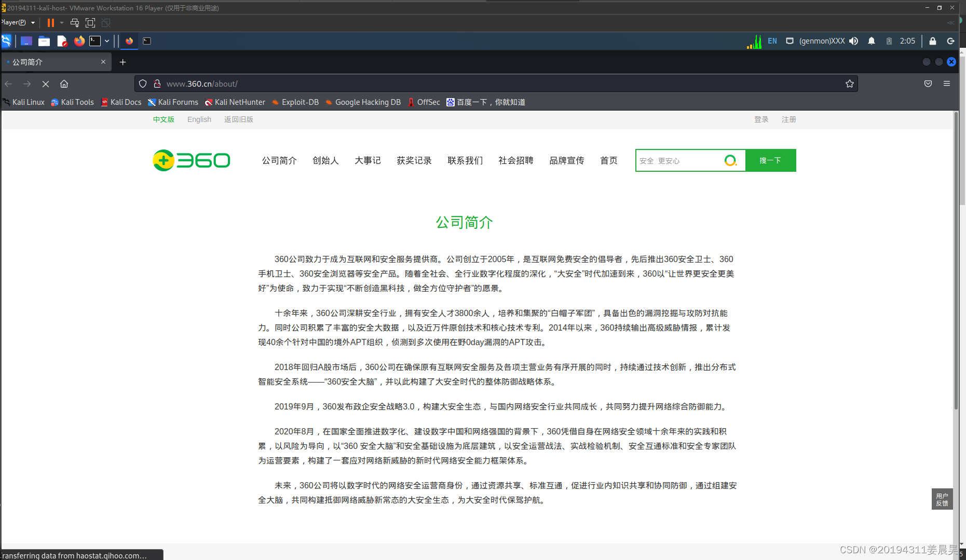The image size is (966, 560).
Task: Open the 社会招聘 nav item
Action: coord(516,160)
